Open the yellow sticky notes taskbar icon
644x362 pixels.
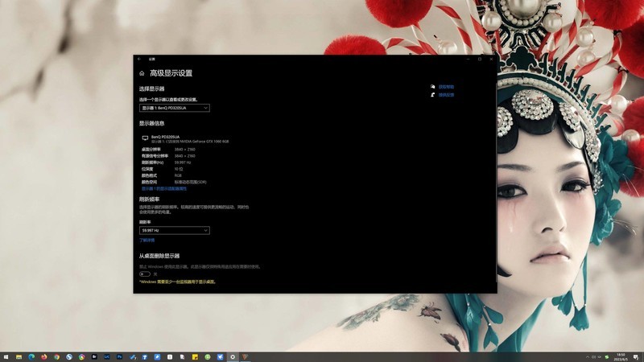tap(195, 357)
